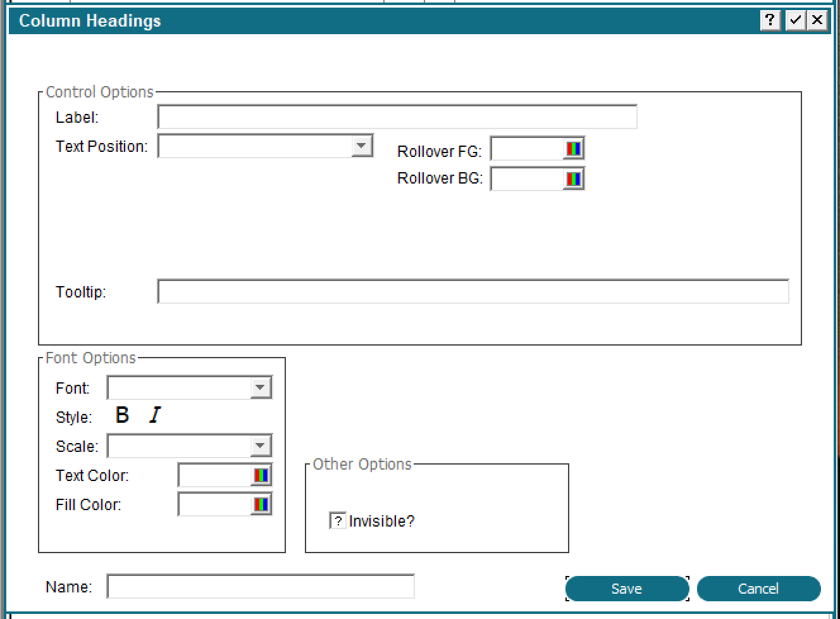Image resolution: width=840 pixels, height=619 pixels.
Task: Toggle Bold style icon
Action: [x=123, y=415]
